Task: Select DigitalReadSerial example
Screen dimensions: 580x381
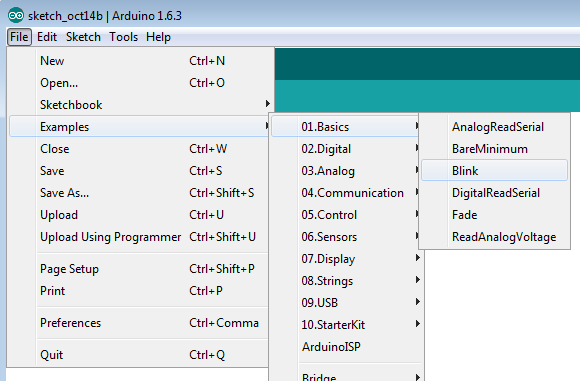Action: [x=494, y=193]
